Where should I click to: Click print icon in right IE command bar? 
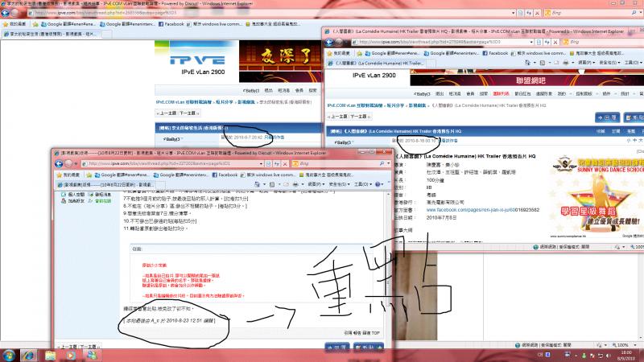pyautogui.click(x=566, y=63)
